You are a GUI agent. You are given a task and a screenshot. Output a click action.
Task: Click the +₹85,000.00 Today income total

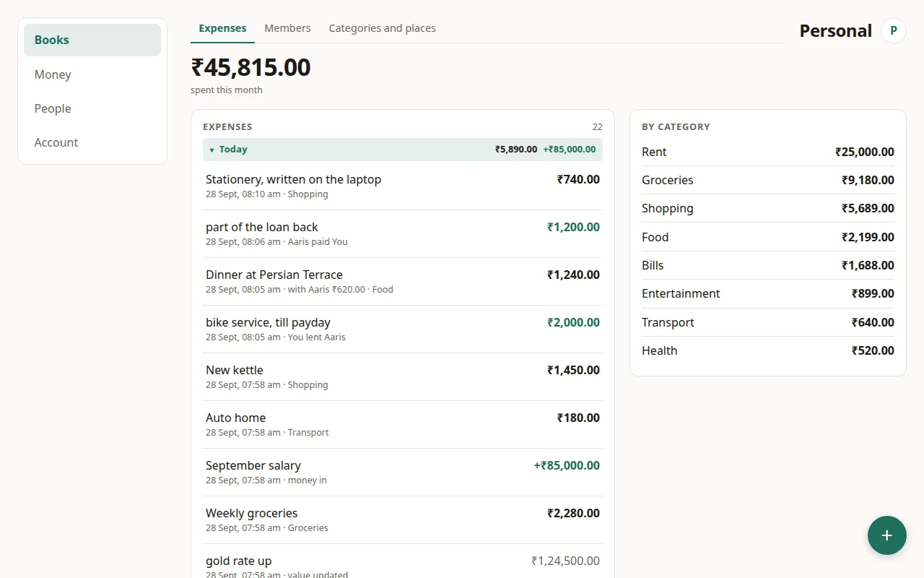tap(569, 150)
